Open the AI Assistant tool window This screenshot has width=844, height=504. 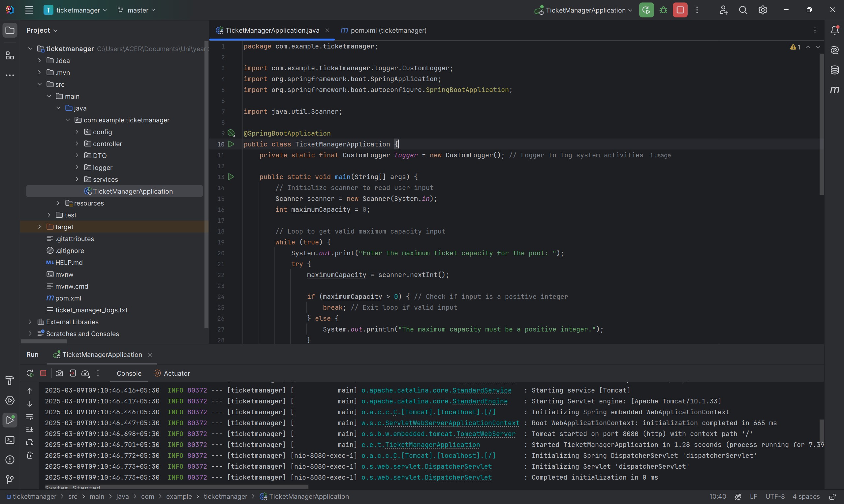[x=834, y=50]
